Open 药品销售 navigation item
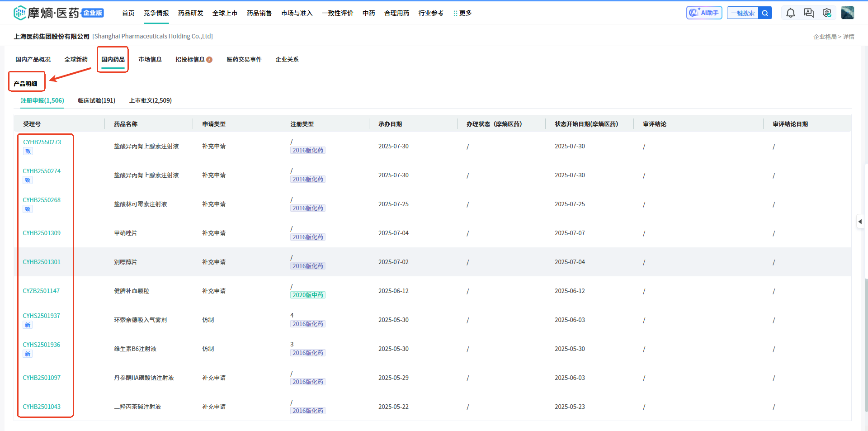Screen dimensions: 868x431 point(259,13)
